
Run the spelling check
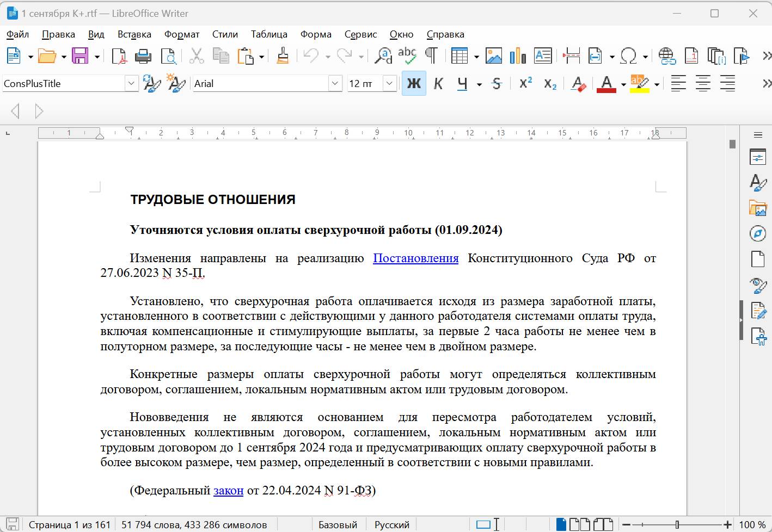407,55
